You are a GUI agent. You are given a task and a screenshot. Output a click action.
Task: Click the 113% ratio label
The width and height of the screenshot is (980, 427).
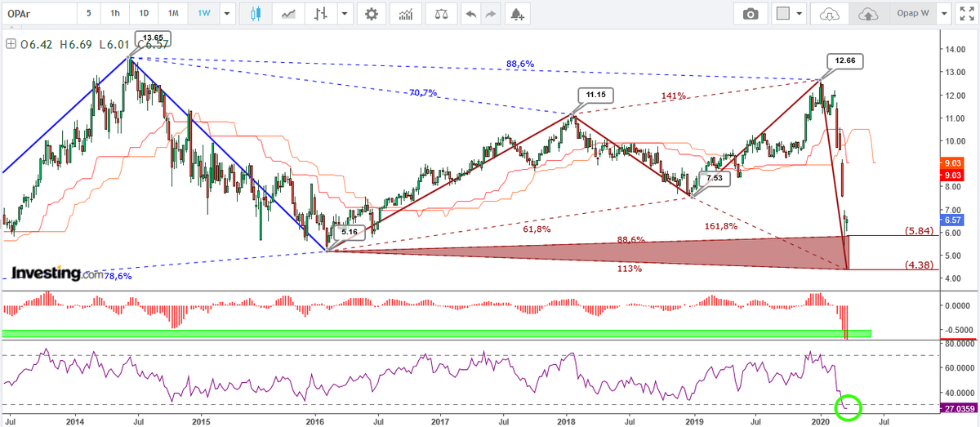point(628,269)
